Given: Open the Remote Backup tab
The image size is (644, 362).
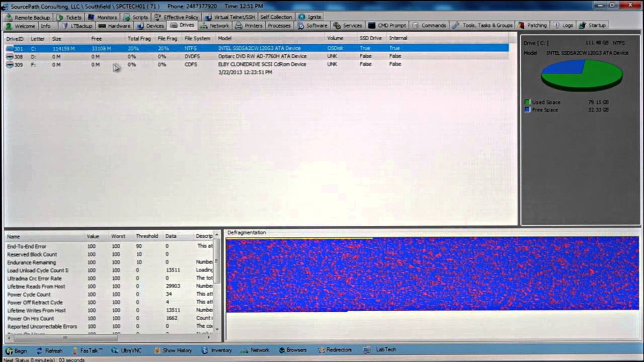Looking at the screenshot, I should coord(28,17).
